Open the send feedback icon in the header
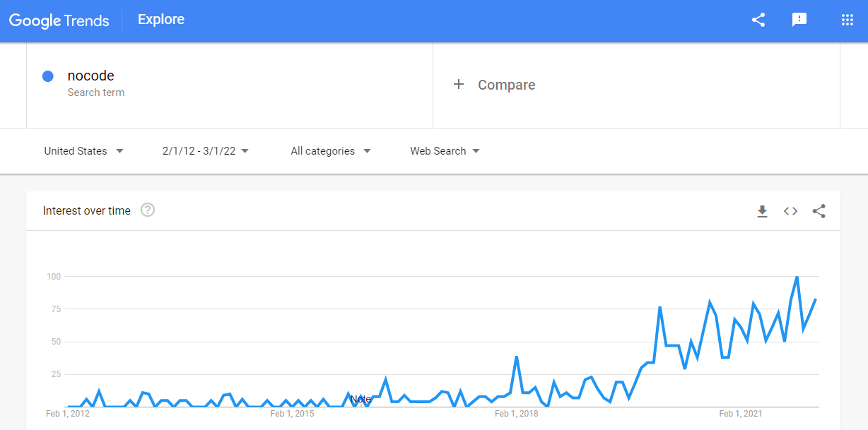868x430 pixels. (799, 20)
